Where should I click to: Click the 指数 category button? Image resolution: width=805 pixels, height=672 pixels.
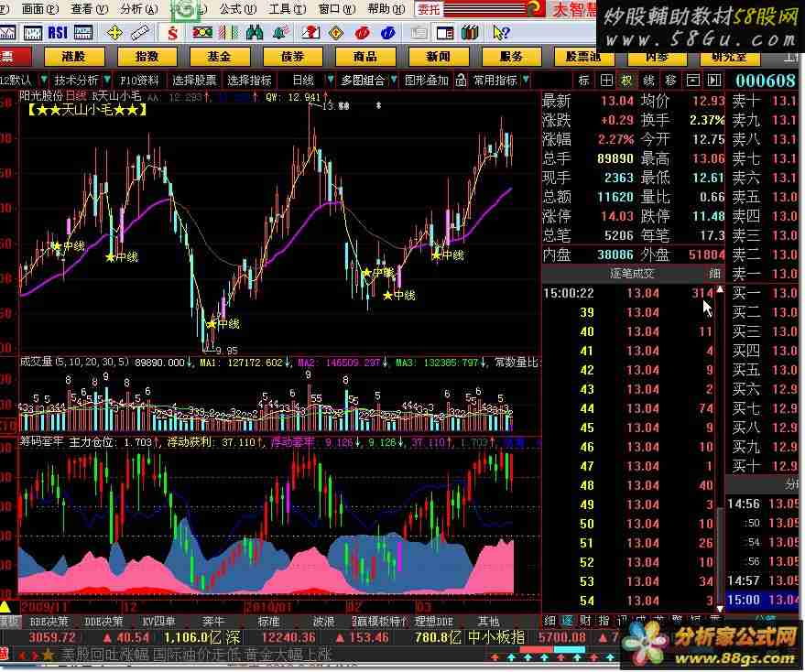147,57
